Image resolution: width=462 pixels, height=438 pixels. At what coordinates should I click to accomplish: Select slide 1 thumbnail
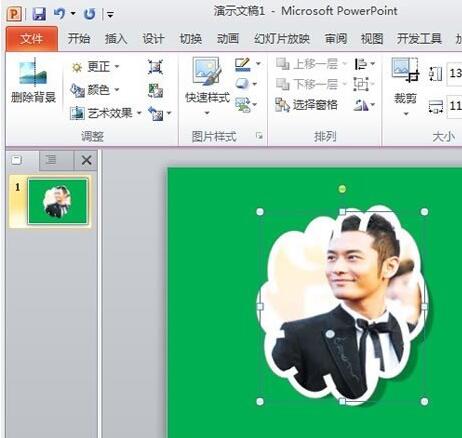tap(58, 201)
